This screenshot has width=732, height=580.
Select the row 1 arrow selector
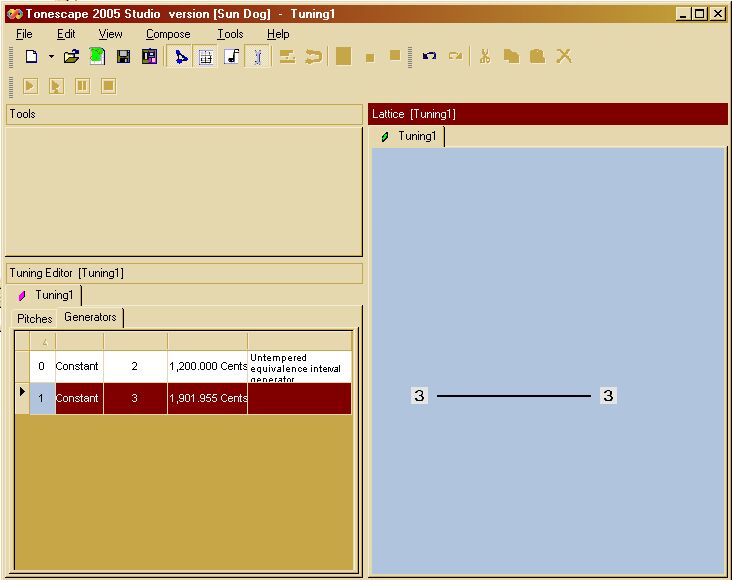(x=22, y=398)
